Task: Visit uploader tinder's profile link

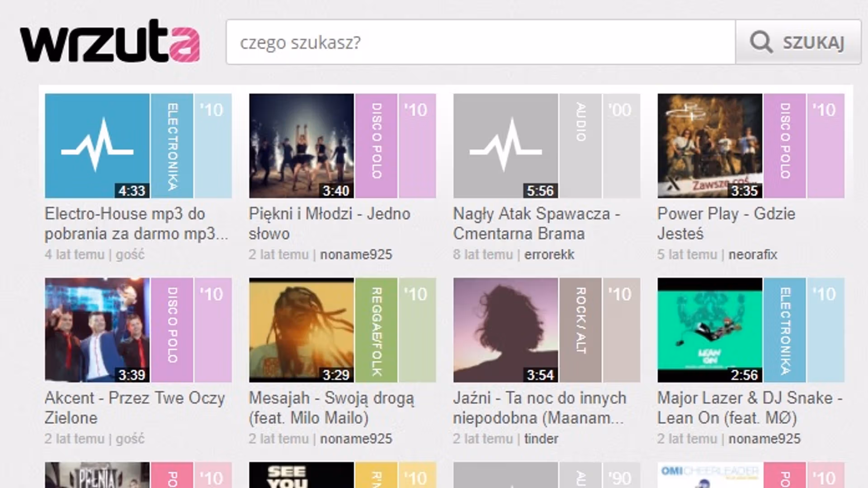Action: pos(541,439)
